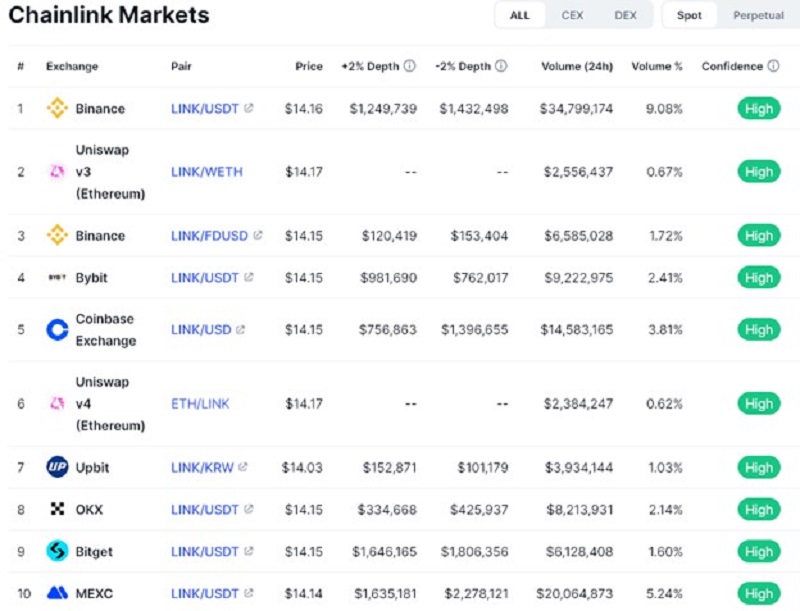Image resolution: width=800 pixels, height=611 pixels.
Task: Click the Bybit exchange name
Action: pos(91,277)
